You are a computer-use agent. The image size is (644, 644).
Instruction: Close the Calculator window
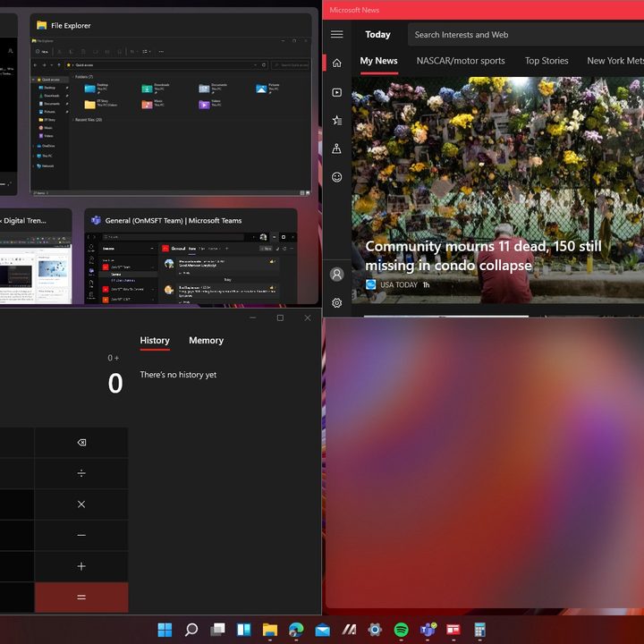(308, 318)
